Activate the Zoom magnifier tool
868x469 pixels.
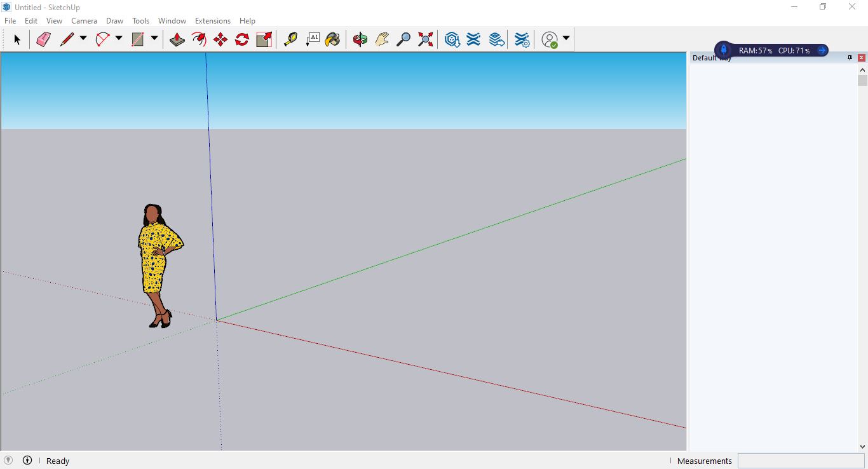tap(403, 39)
